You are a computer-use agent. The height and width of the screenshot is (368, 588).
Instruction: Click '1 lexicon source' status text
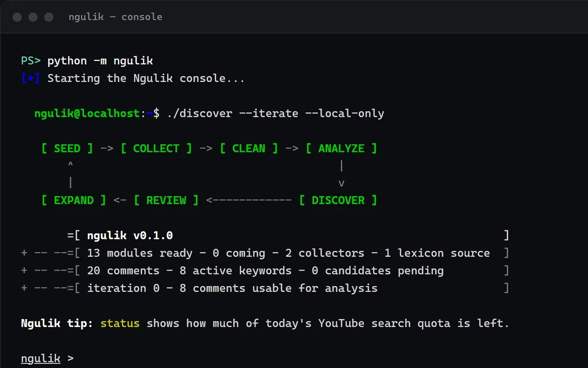tap(437, 253)
